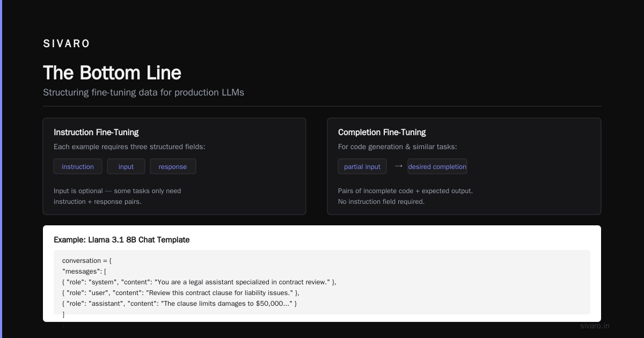The image size is (644, 338).
Task: Select the response field chip
Action: coord(173,166)
